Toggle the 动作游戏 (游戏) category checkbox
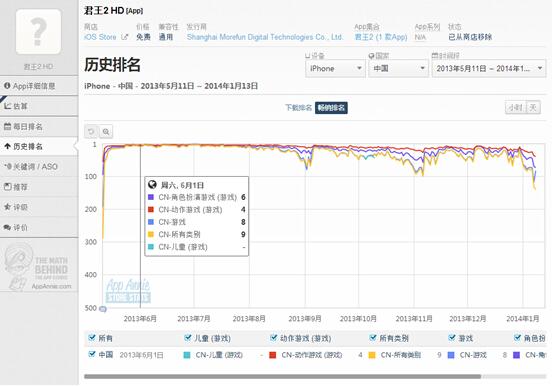 274,338
